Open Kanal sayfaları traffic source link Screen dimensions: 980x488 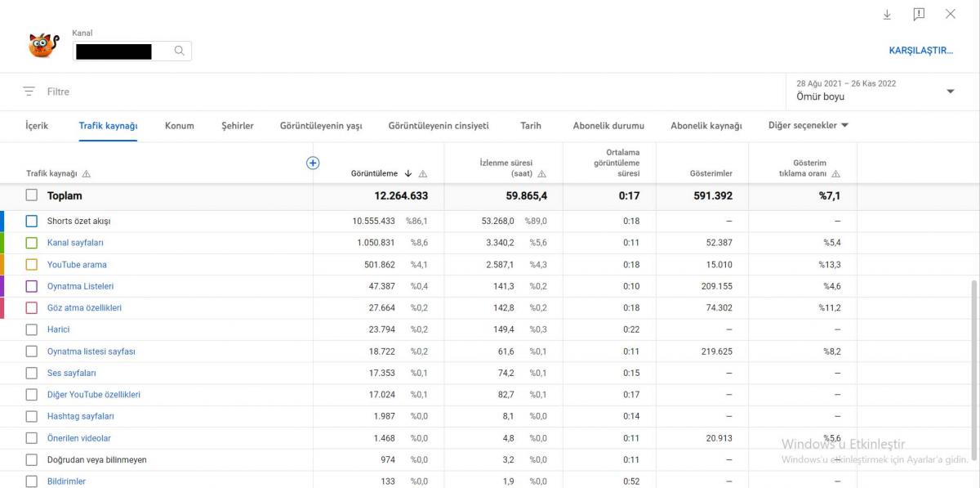pyautogui.click(x=75, y=243)
